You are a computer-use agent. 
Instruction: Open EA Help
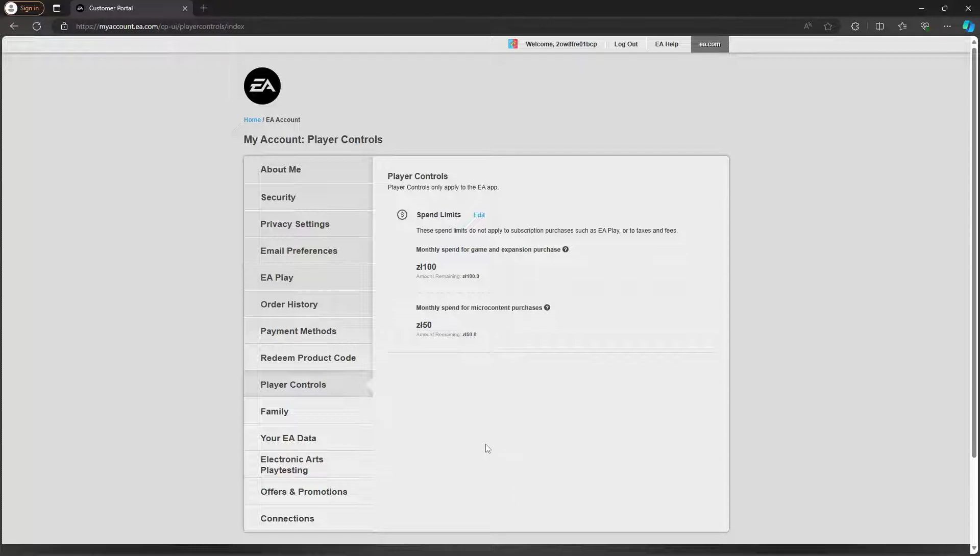click(667, 44)
